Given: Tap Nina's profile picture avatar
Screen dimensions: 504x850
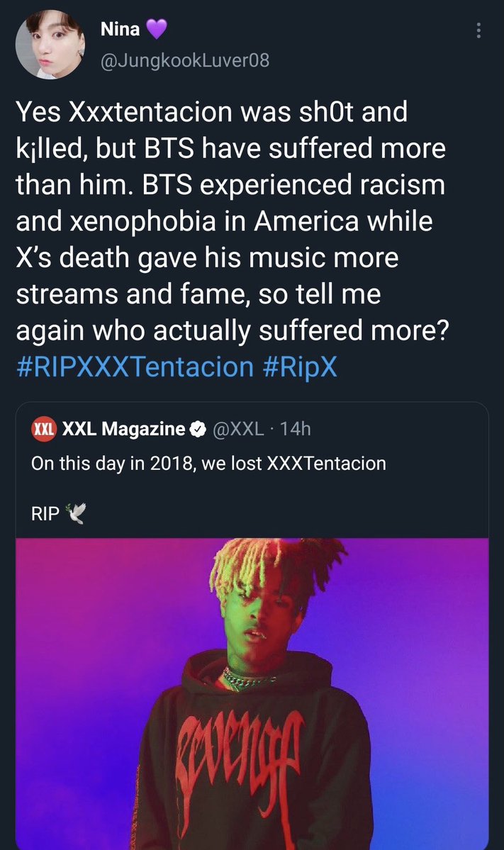Looking at the screenshot, I should (x=46, y=45).
